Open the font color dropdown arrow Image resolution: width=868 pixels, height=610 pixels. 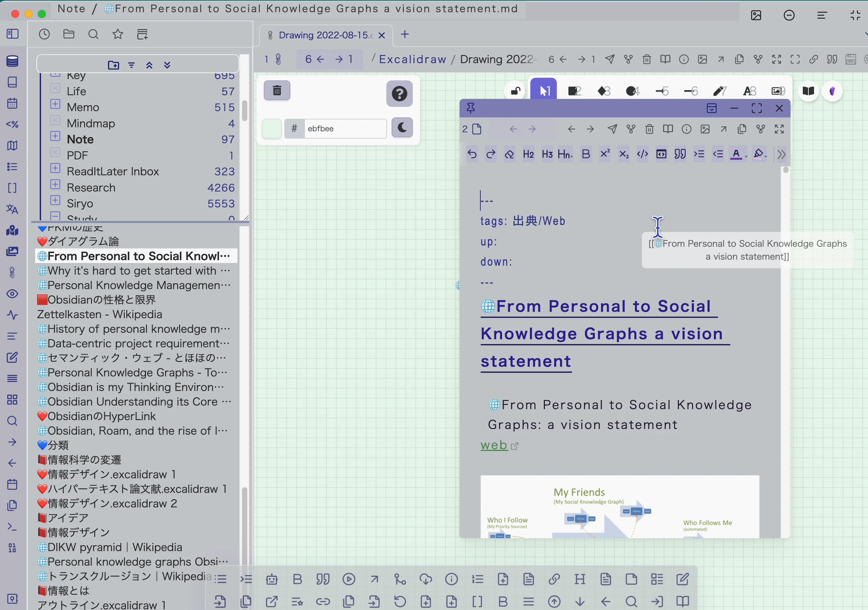coord(746,155)
